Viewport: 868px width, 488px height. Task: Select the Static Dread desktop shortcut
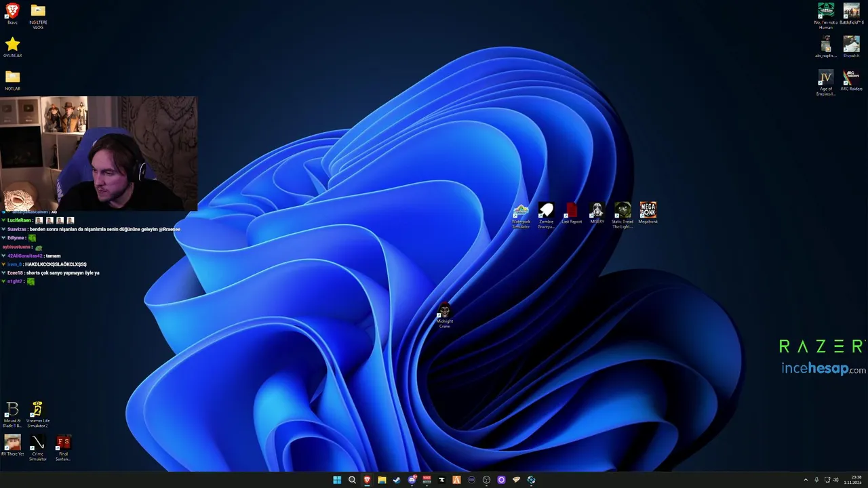click(x=623, y=216)
